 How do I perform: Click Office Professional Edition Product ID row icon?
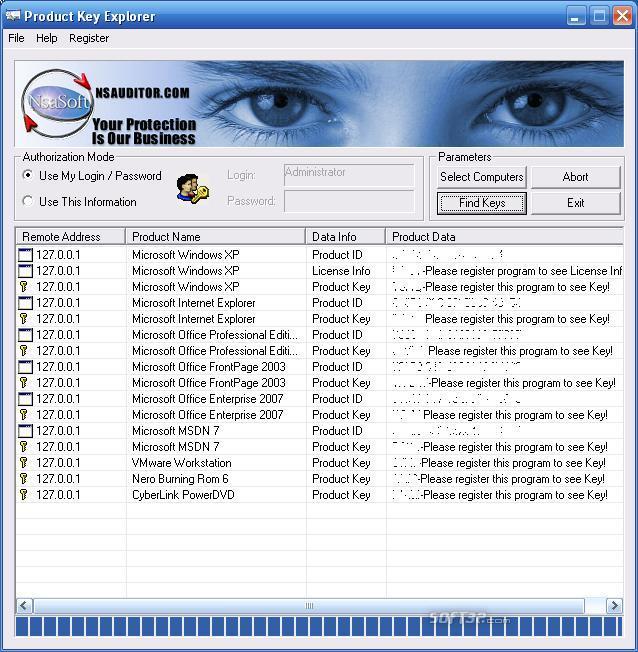point(25,335)
